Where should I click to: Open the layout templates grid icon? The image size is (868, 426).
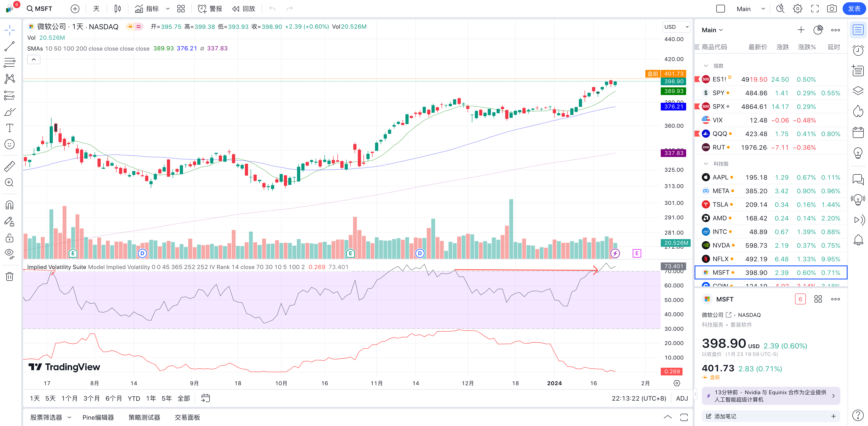click(181, 9)
